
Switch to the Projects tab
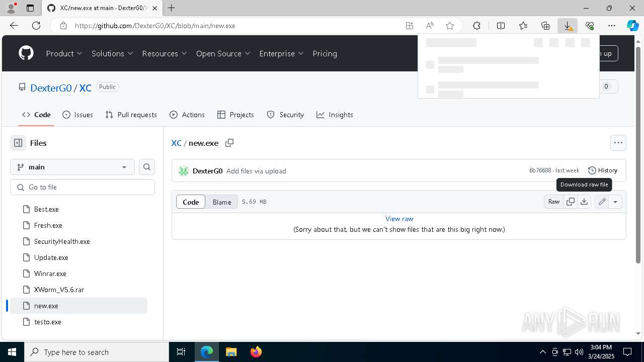235,115
